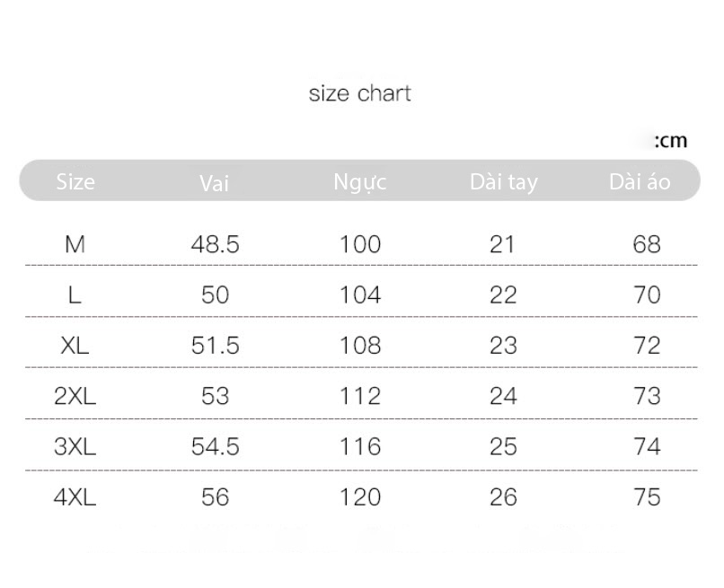Click shoulder value 48.5

[216, 244]
